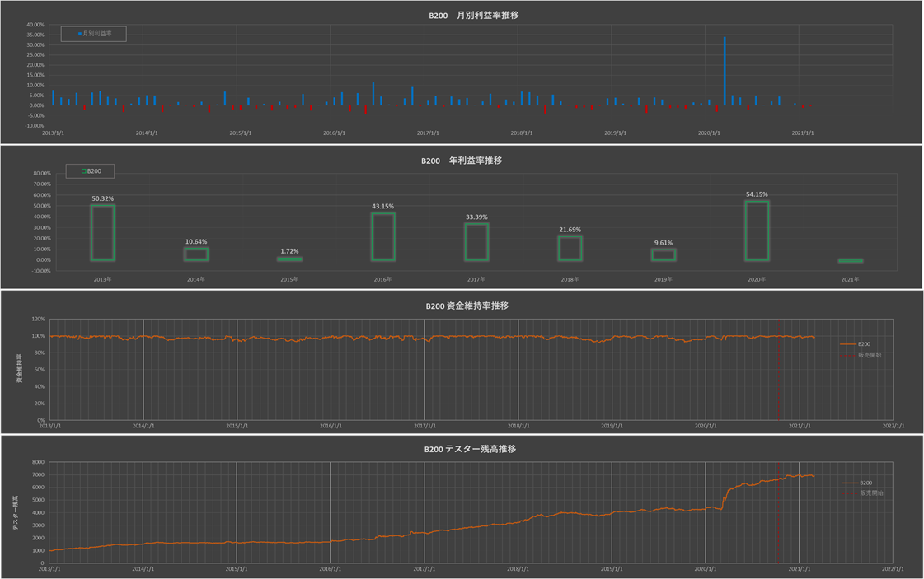
Task: Click the 2015年 axis label
Action: pos(289,279)
